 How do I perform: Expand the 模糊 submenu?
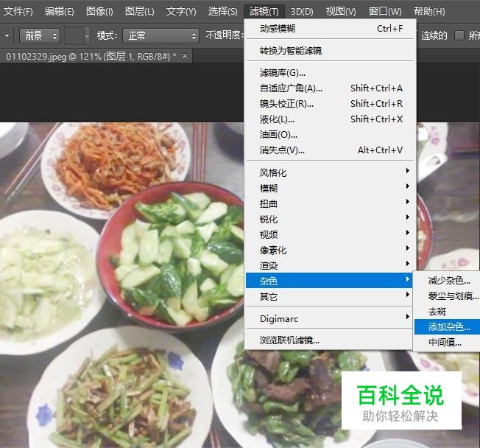[330, 188]
